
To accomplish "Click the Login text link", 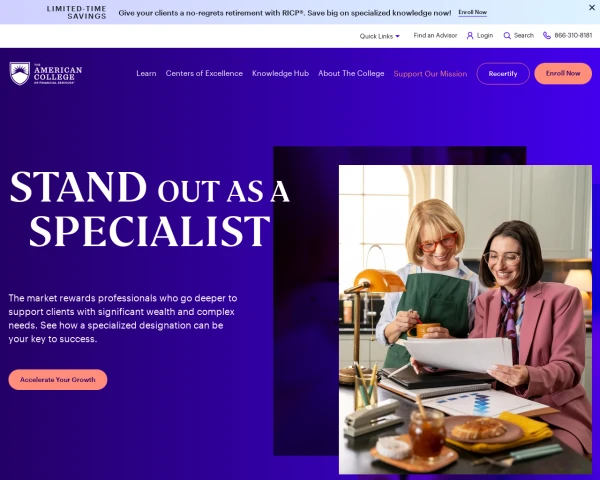I will click(x=485, y=36).
